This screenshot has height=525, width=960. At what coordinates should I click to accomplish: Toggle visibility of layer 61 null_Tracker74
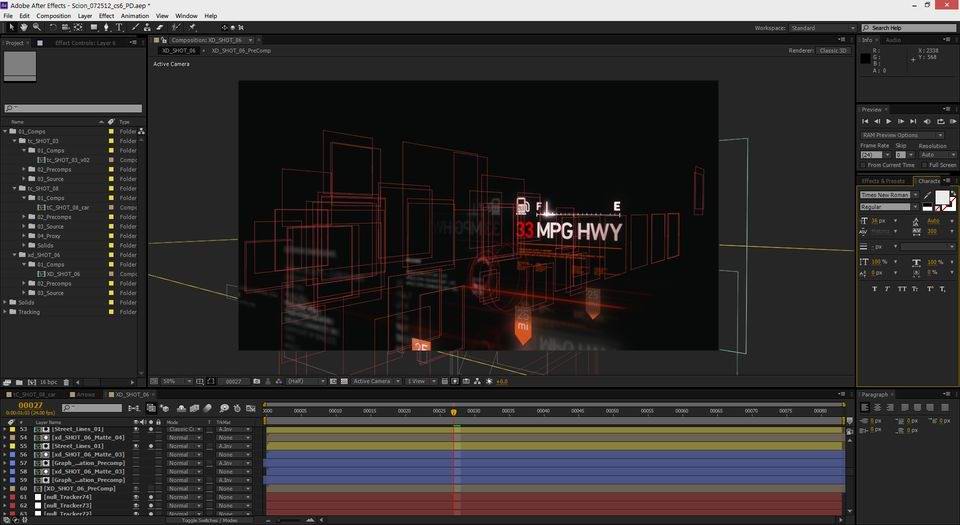136,497
